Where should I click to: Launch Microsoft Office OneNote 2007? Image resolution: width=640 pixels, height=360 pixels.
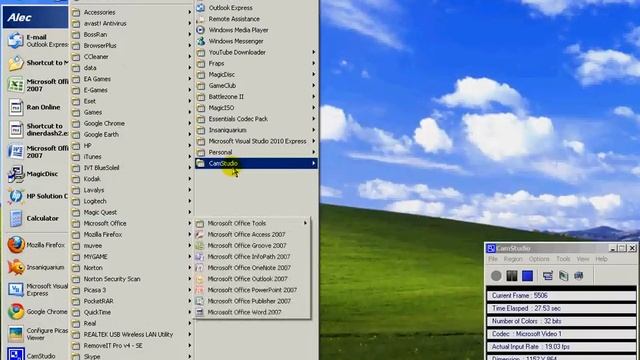252,268
